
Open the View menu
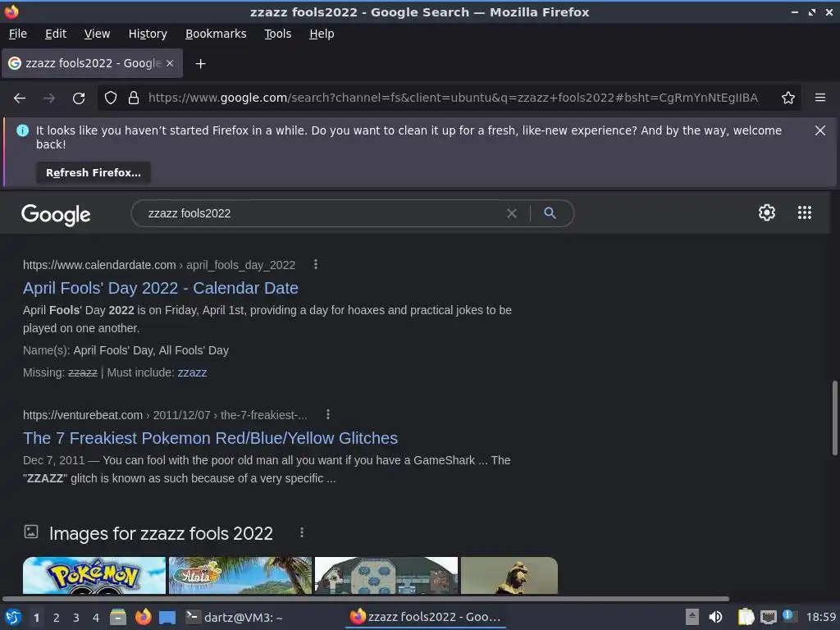coord(97,34)
